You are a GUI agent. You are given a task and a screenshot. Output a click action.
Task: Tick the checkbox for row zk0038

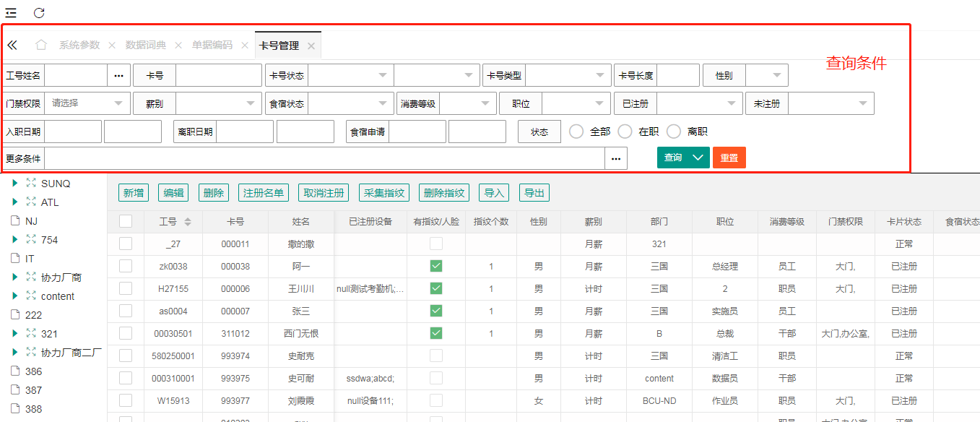click(x=126, y=266)
